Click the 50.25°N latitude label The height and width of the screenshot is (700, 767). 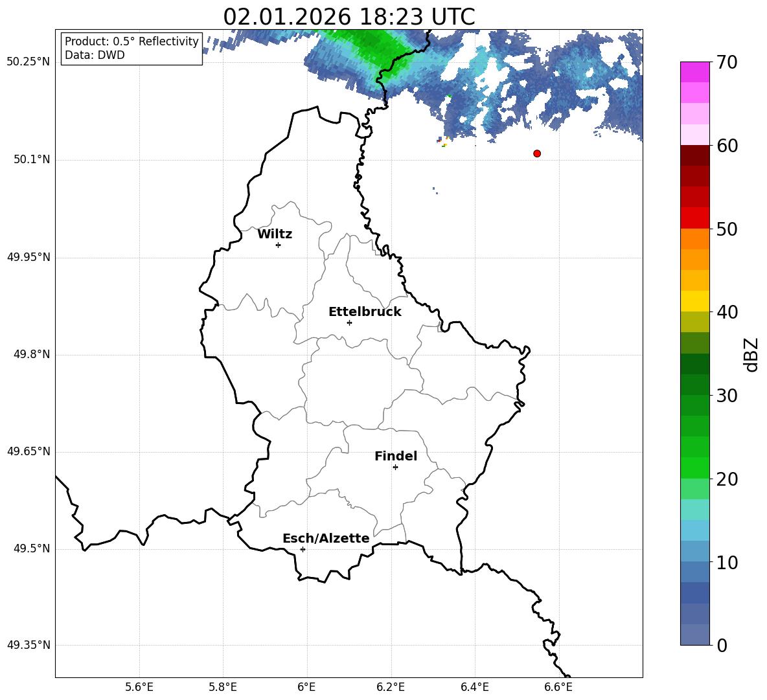tap(29, 62)
